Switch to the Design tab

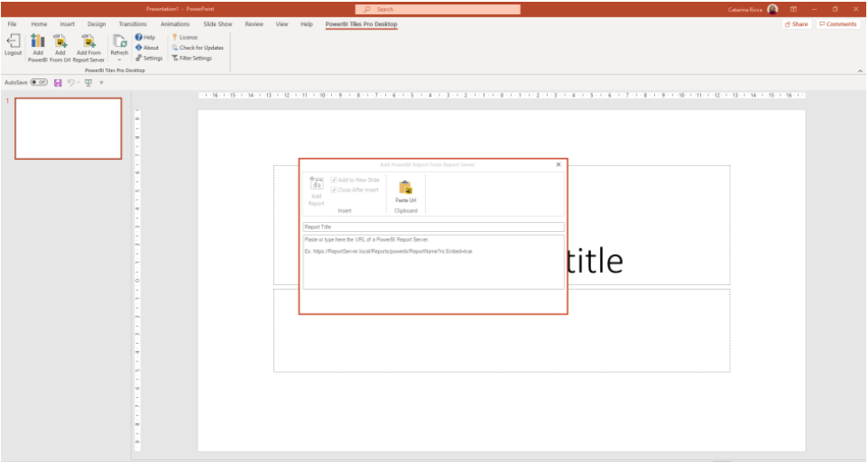pos(97,24)
